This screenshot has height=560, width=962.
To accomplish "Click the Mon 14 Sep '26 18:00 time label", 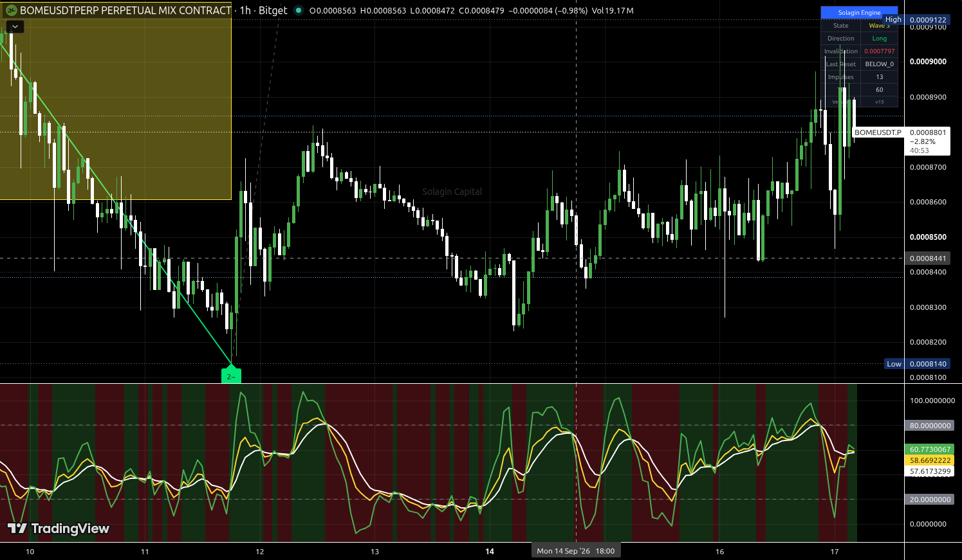I will (x=576, y=551).
